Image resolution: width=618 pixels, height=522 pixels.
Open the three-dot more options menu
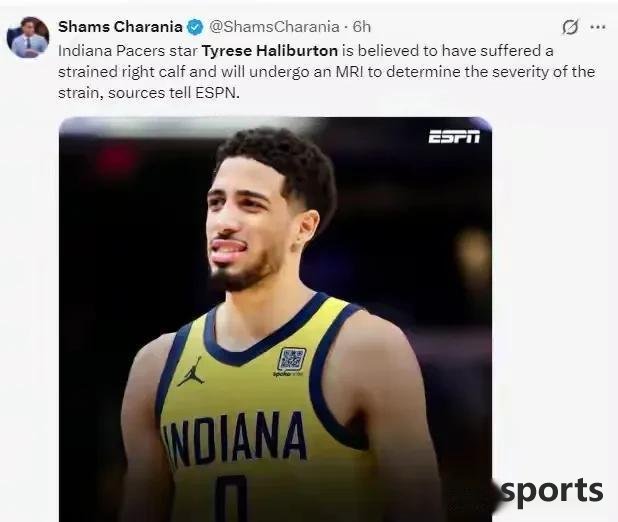[x=598, y=27]
